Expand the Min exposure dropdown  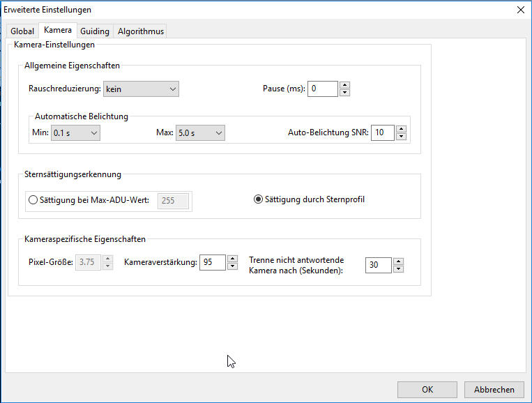tap(75, 132)
